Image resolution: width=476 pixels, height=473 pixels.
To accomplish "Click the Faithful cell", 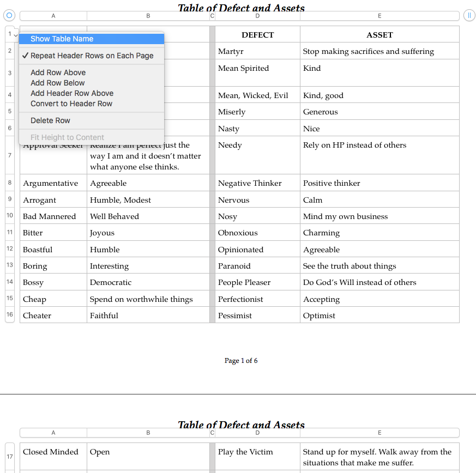I will (x=148, y=315).
